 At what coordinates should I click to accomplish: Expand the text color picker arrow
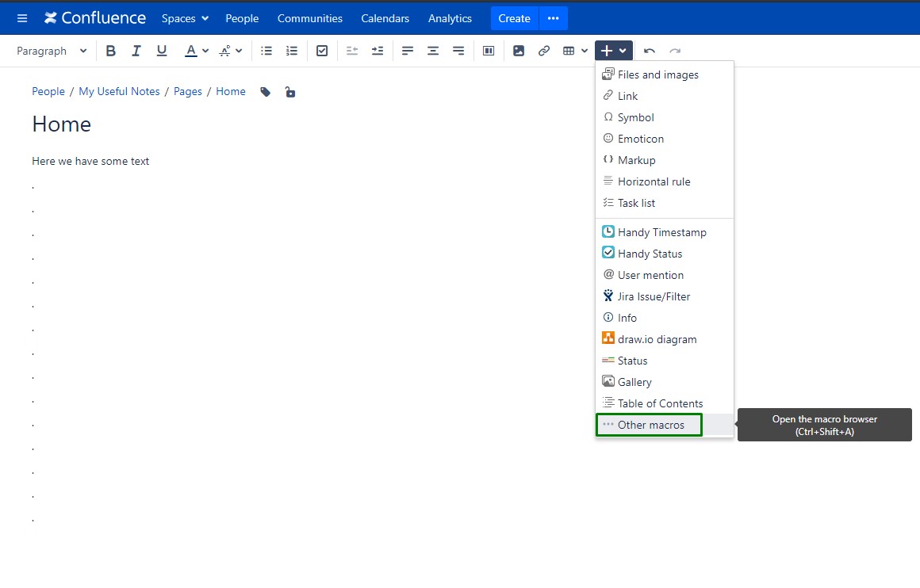pyautogui.click(x=205, y=51)
